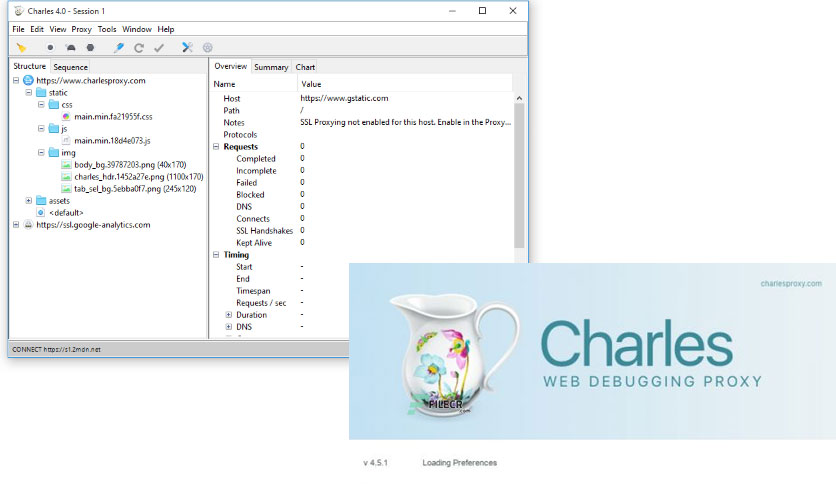
Task: Click the CONNECT status bar text
Action: (56, 350)
